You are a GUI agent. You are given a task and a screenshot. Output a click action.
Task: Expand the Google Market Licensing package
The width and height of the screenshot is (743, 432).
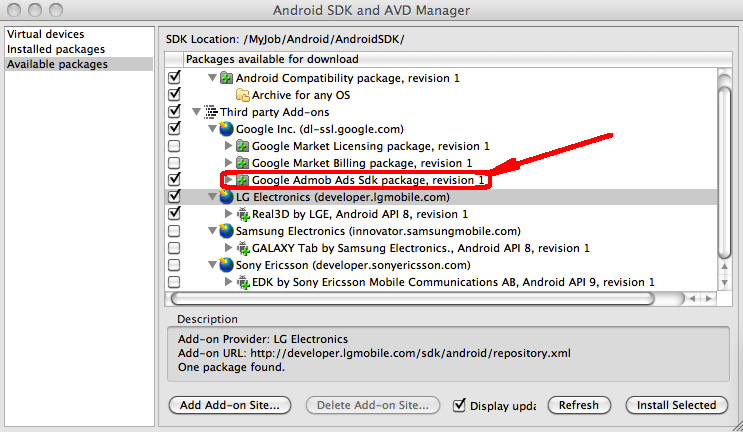[x=228, y=146]
